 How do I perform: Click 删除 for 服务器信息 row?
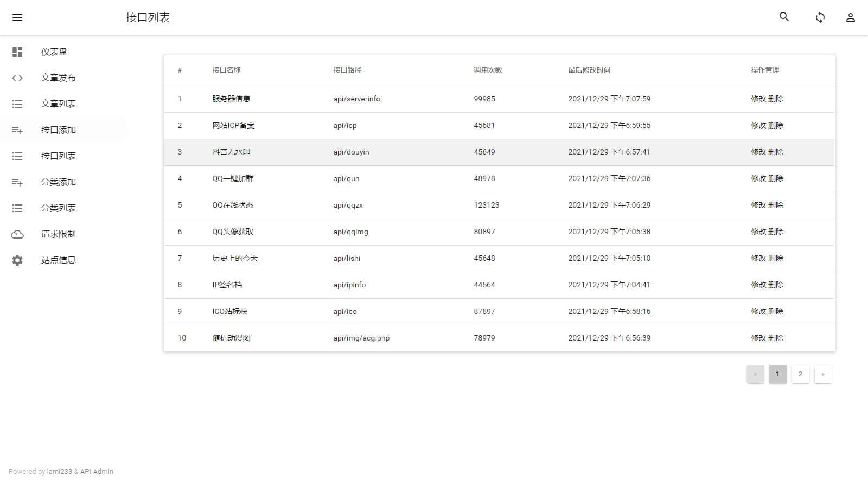(776, 99)
